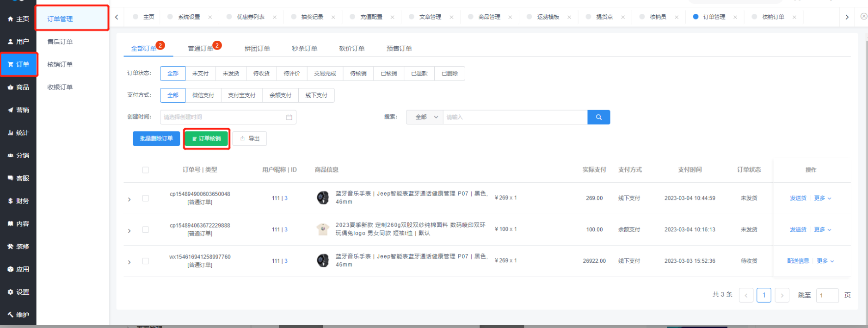Image resolution: width=868 pixels, height=328 pixels.
Task: Click the 营销 marketing icon in sidebar
Action: point(11,110)
